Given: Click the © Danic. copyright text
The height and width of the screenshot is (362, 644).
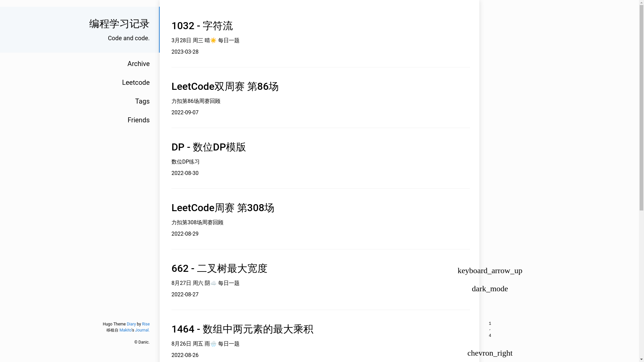Looking at the screenshot, I should 142,342.
